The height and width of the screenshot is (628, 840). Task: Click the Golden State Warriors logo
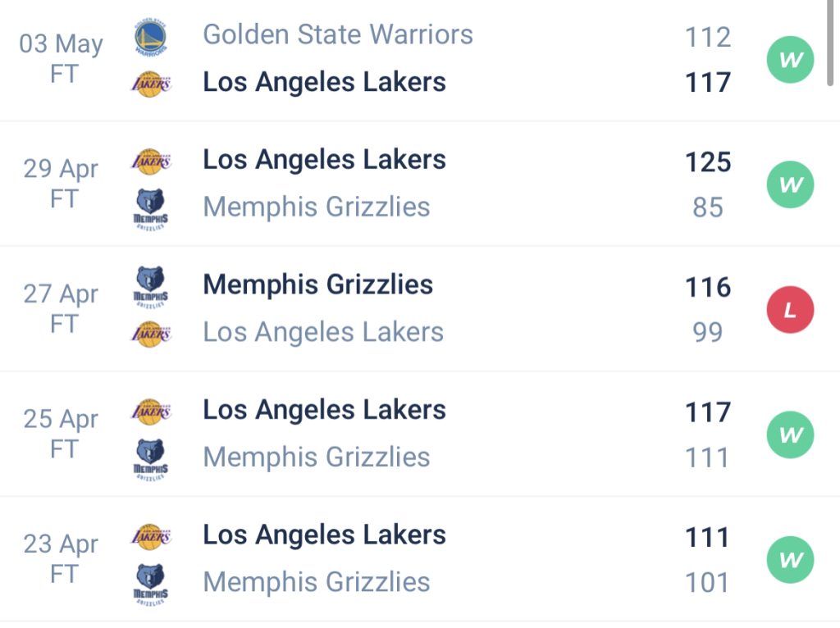tap(150, 36)
